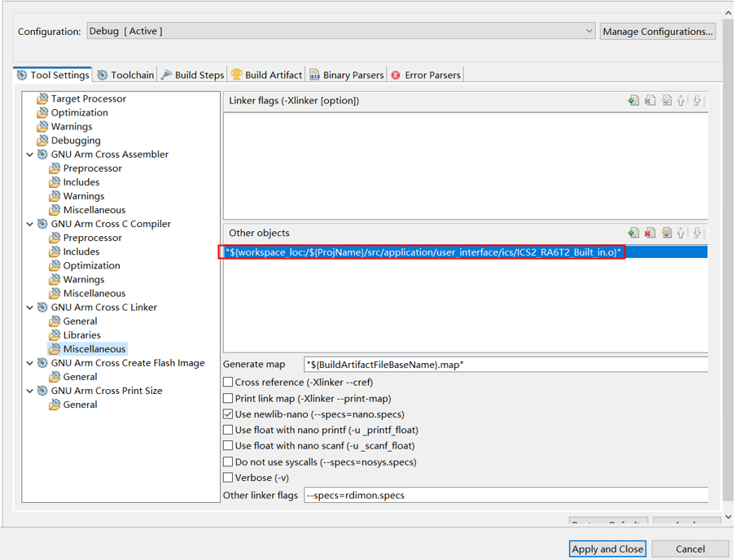The height and width of the screenshot is (560, 736).
Task: Tick the Verbose (-v) checkbox
Action: [229, 478]
